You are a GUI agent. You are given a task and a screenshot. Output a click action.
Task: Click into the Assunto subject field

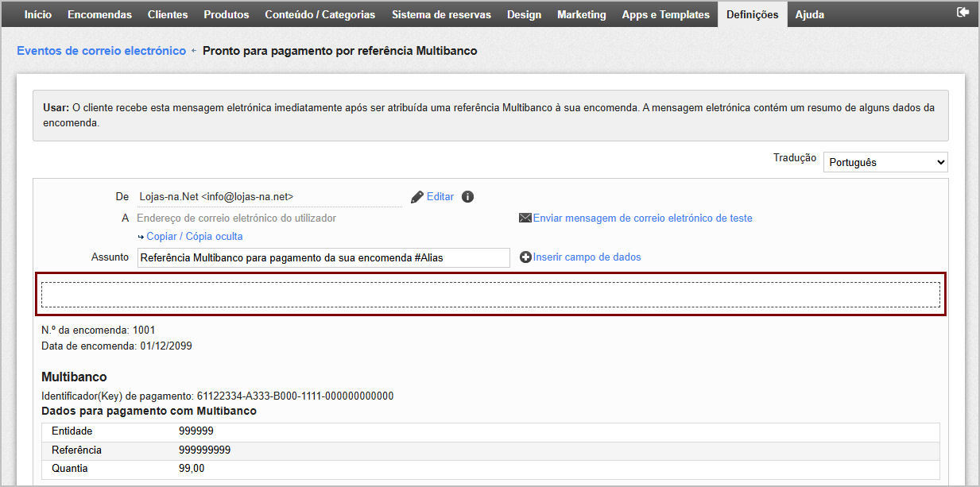[323, 257]
